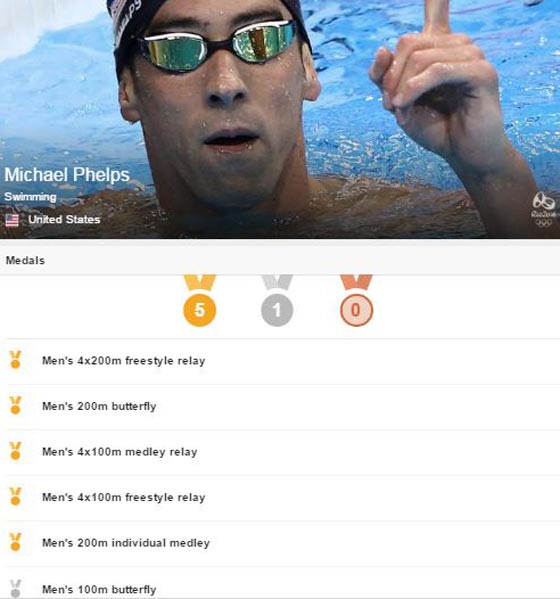Click the bronze medal count badge showing 0

click(356, 310)
